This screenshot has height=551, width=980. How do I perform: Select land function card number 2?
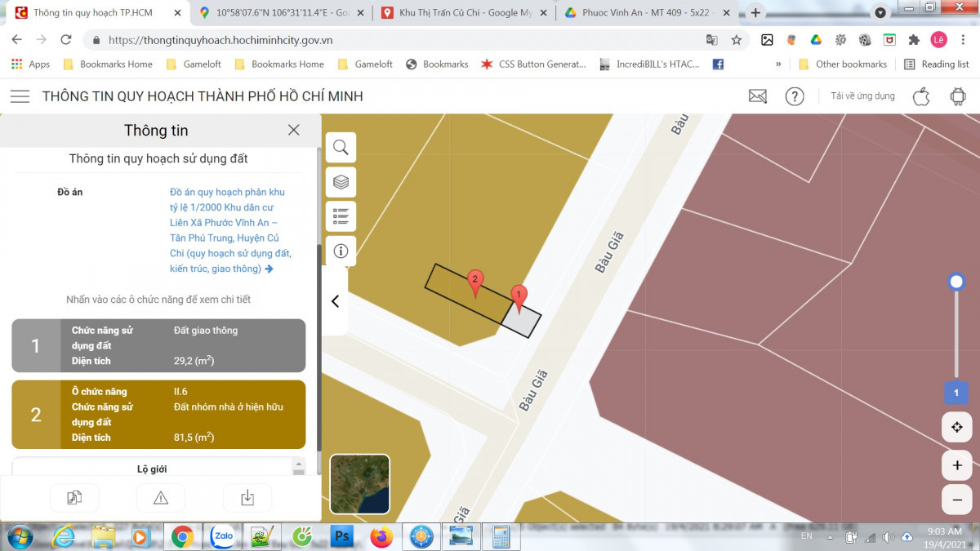[x=158, y=415]
